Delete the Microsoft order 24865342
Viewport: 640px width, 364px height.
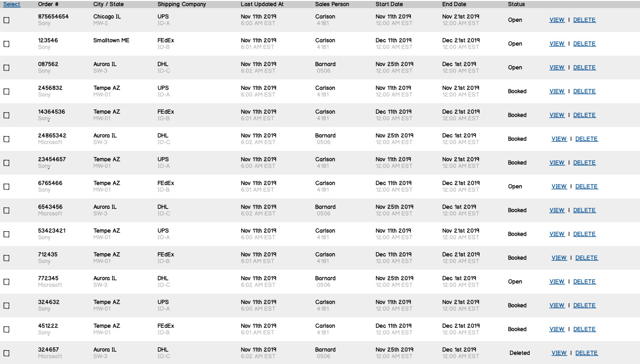(x=586, y=139)
